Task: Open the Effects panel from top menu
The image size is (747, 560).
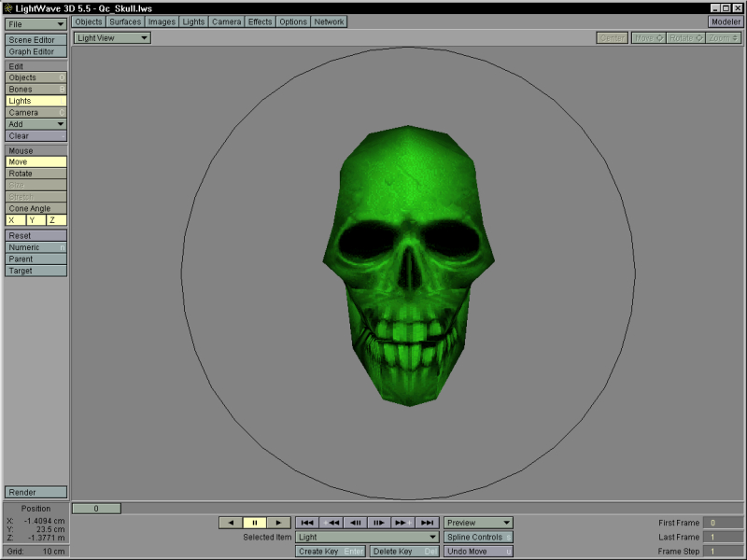Action: 260,21
